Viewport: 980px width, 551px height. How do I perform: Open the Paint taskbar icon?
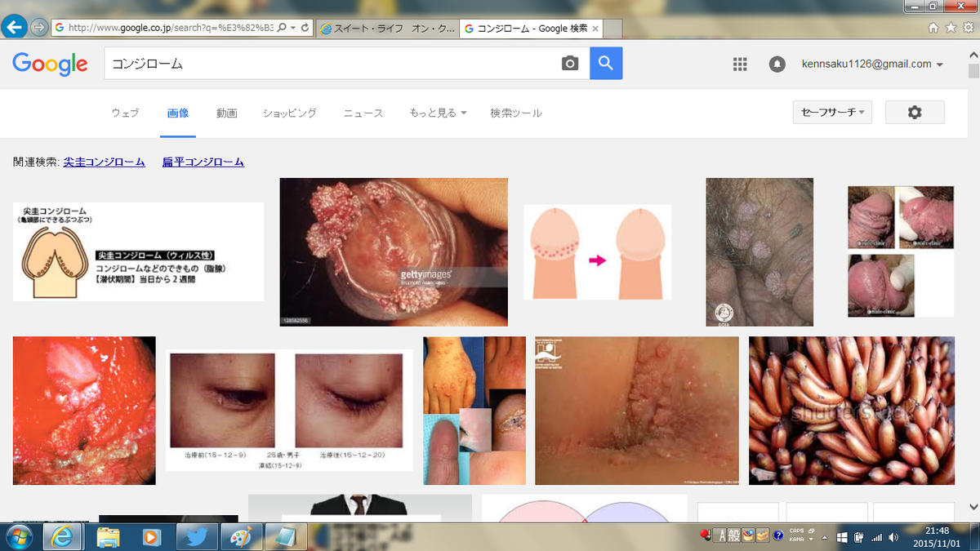243,536
